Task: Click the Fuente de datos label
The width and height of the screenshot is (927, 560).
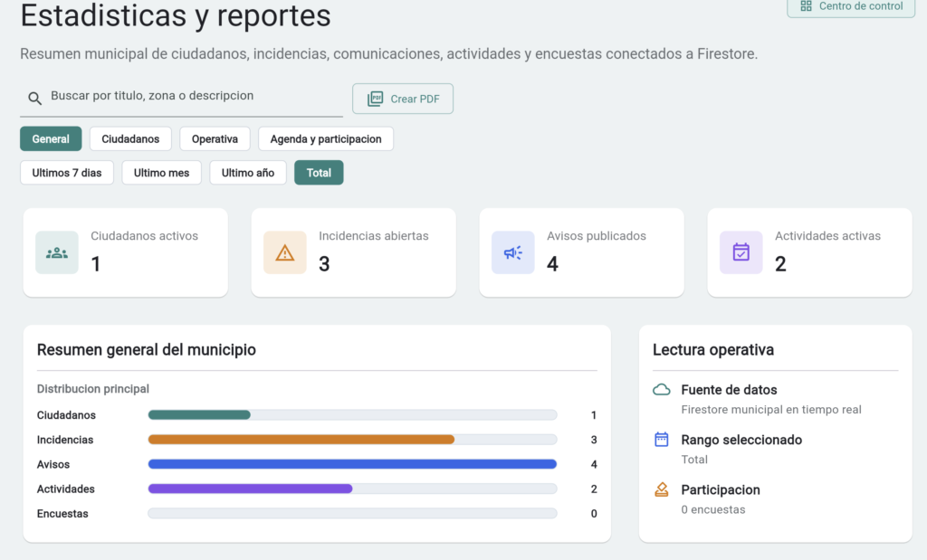Action: [729, 390]
